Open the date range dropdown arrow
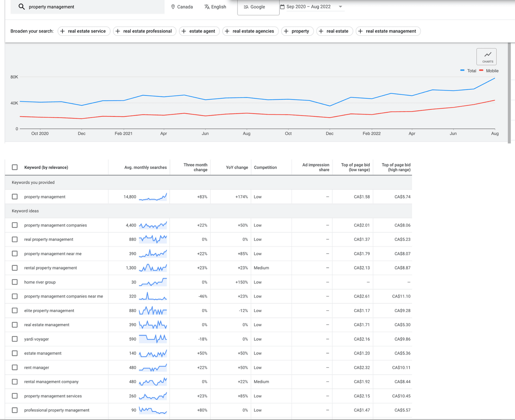This screenshot has height=420, width=515. pos(340,7)
